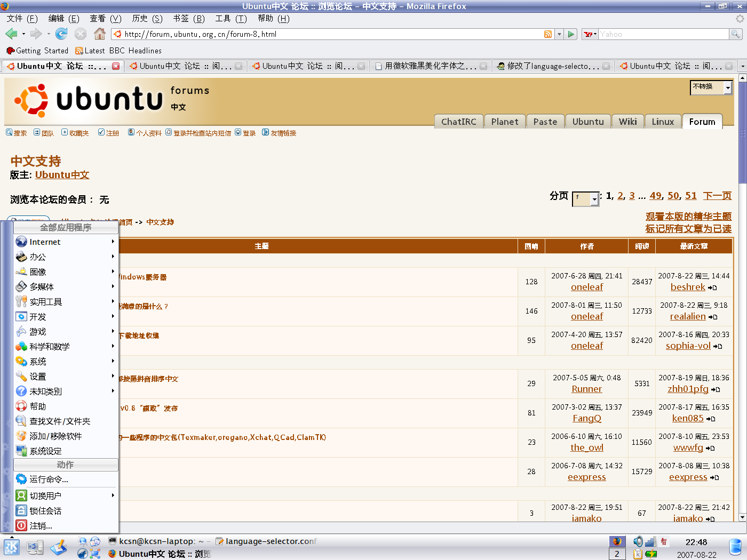Switch to virtual desktop 2 in pager
Screen dimensions: 747x560
pyautogui.click(x=617, y=554)
